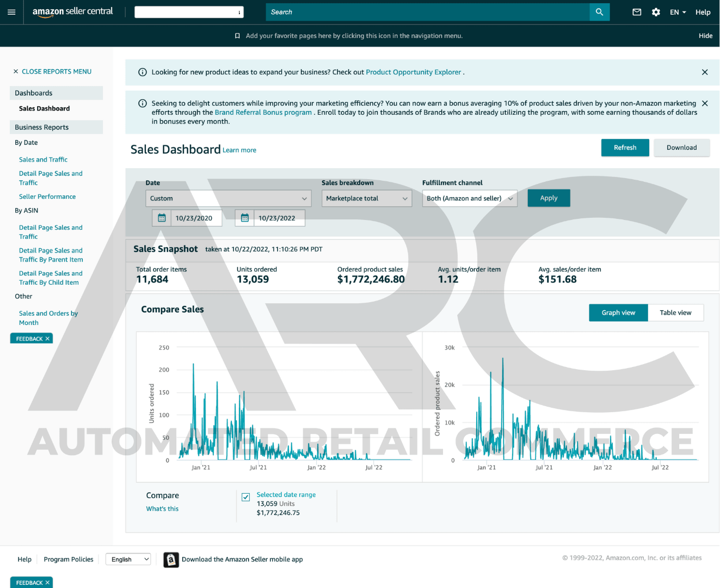Click the sidebar FEEDBACK label
This screenshot has width=720, height=588.
[x=29, y=339]
